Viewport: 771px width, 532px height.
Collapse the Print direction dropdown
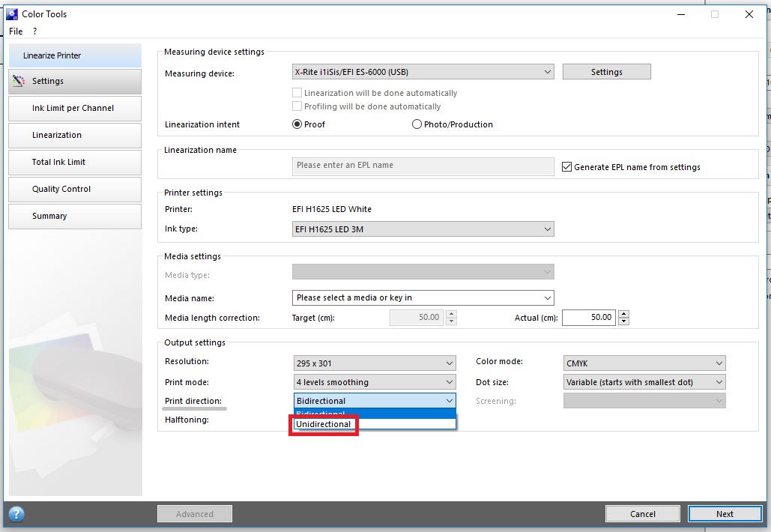375,401
